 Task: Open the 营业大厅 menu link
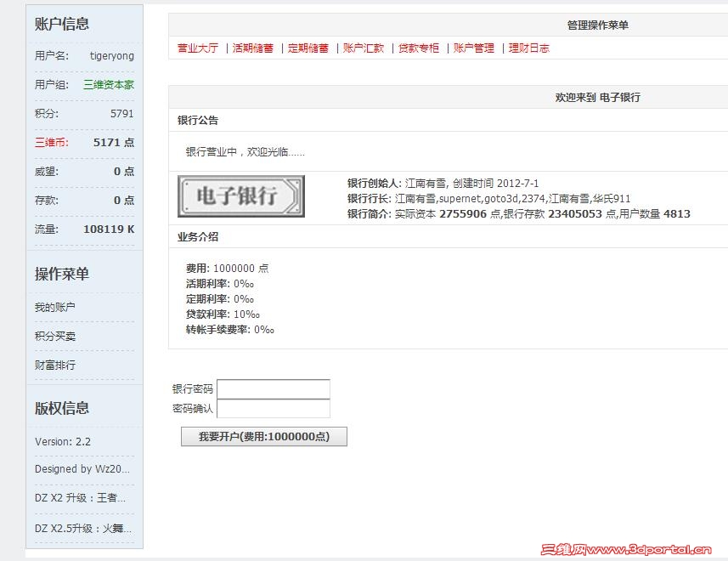click(198, 48)
